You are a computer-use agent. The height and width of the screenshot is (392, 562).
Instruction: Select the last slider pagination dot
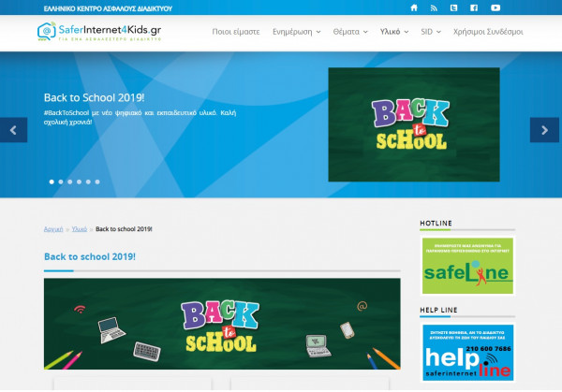pos(99,181)
